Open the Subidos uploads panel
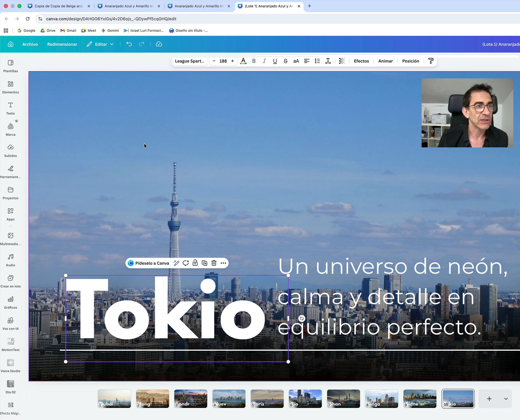Viewport: 520px width, 420px height. click(x=11, y=150)
